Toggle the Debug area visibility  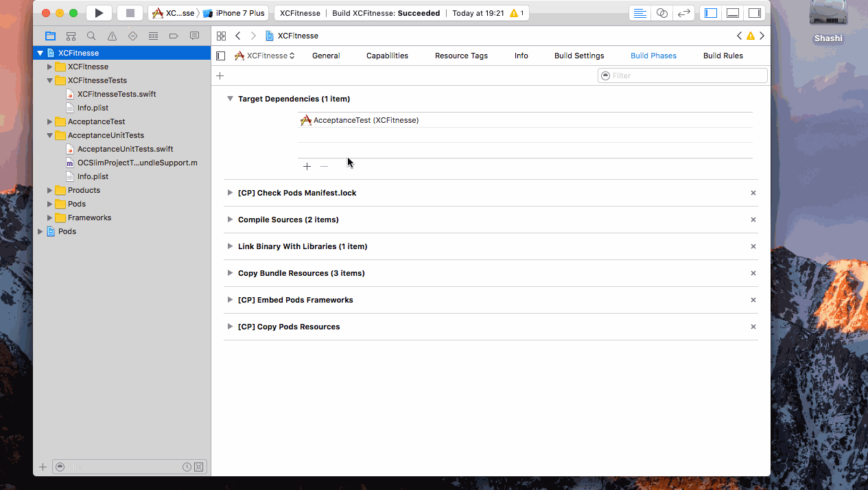pyautogui.click(x=733, y=13)
